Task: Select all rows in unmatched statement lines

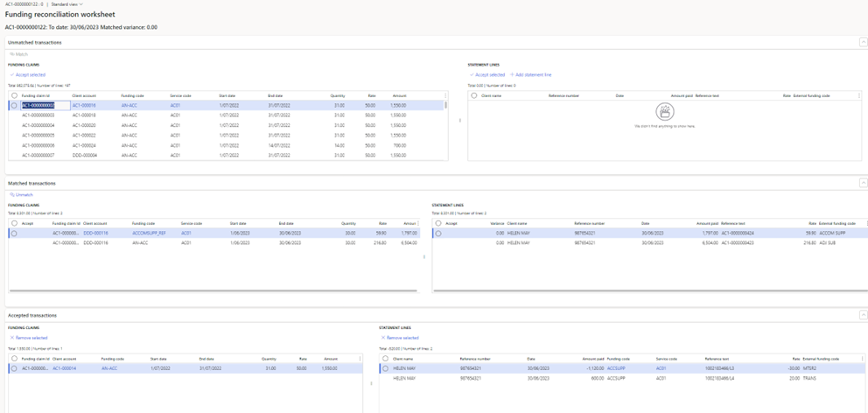Action: coord(474,95)
